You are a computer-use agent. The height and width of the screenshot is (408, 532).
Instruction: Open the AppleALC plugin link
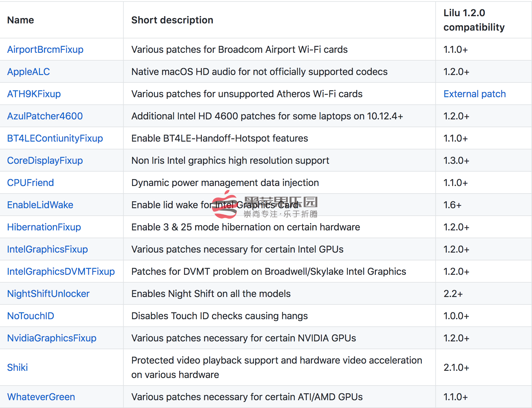point(29,72)
